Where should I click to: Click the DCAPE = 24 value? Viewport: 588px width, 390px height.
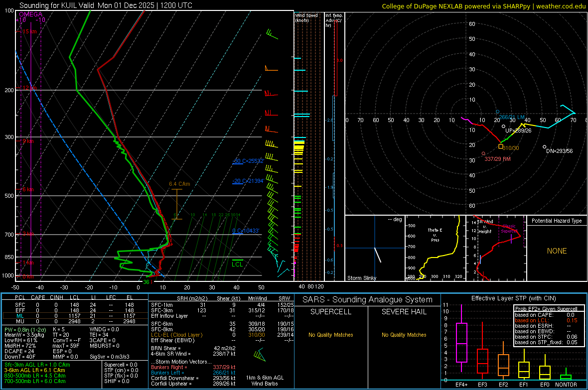(x=19, y=351)
